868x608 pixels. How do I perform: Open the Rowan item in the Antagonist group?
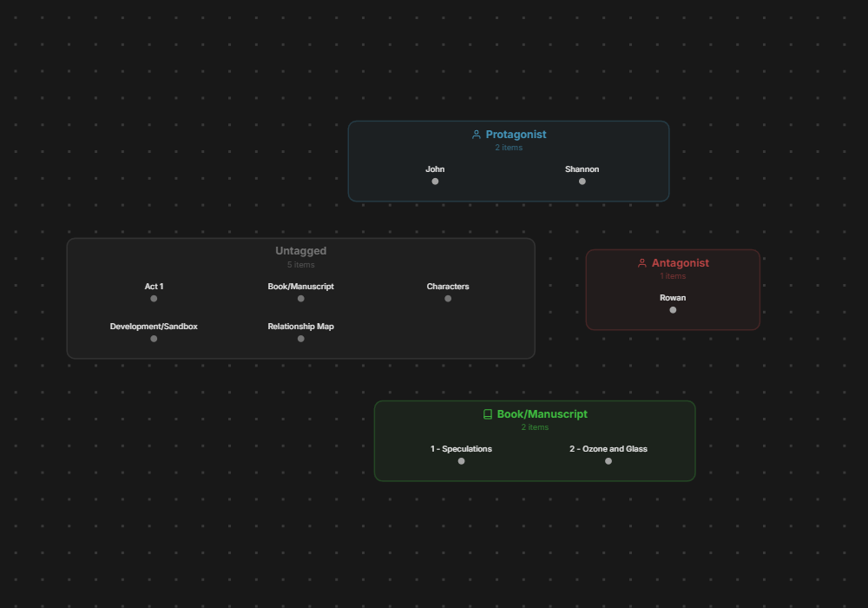click(673, 297)
